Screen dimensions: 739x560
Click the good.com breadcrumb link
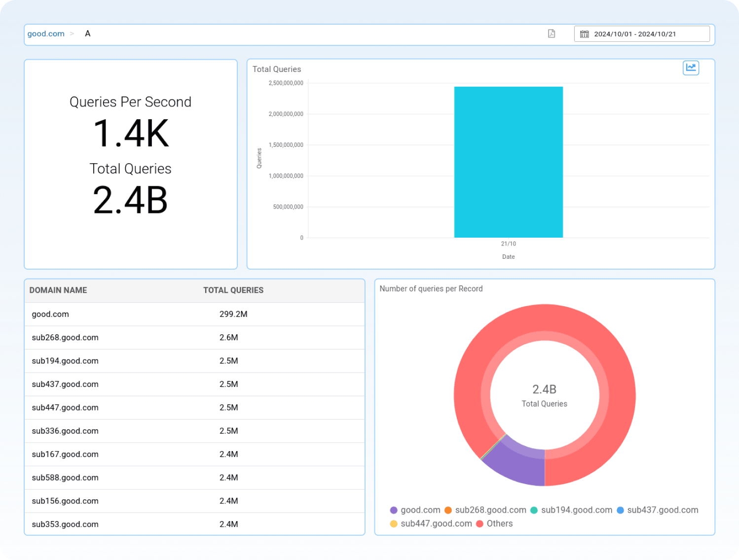[x=46, y=34]
